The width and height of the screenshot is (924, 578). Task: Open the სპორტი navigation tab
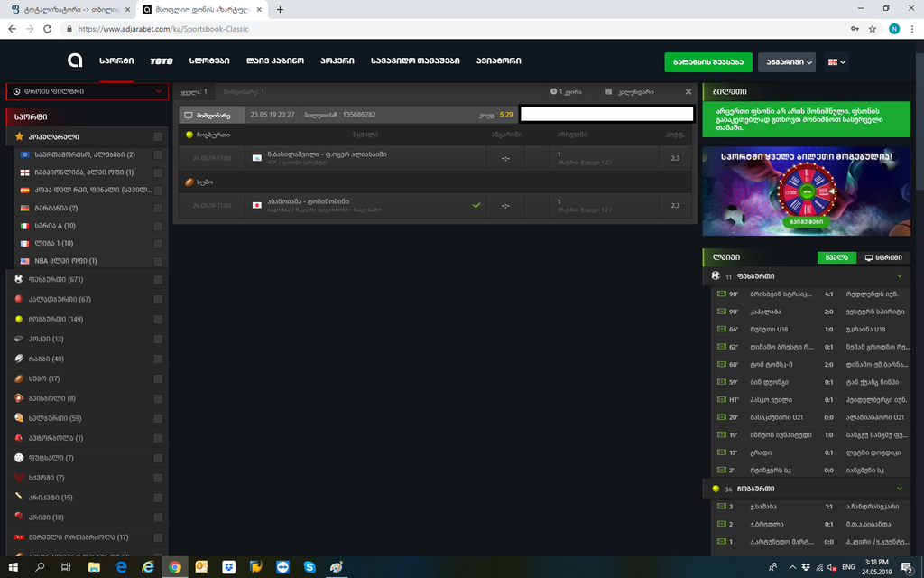pos(116,61)
